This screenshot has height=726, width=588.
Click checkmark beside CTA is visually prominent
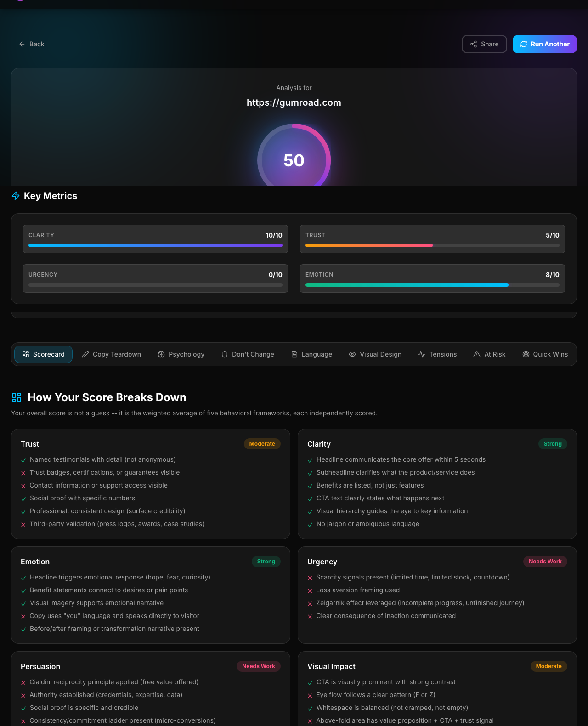[310, 683]
